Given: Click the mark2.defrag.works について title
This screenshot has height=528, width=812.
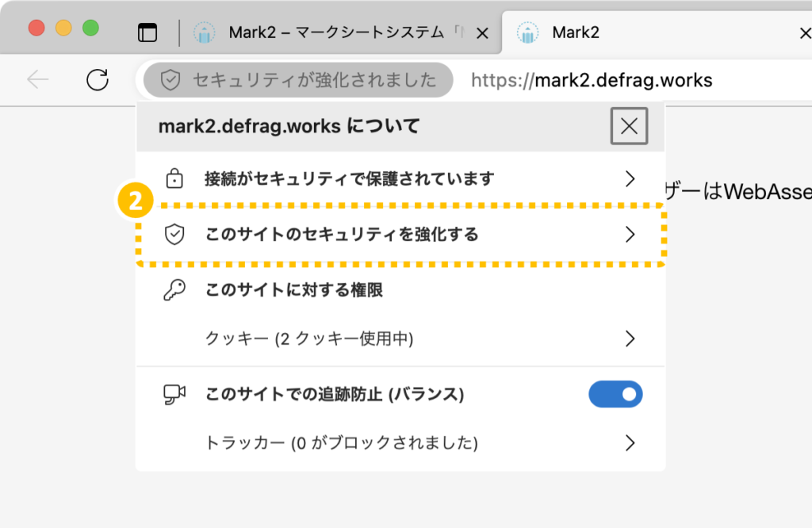Looking at the screenshot, I should click(x=289, y=126).
